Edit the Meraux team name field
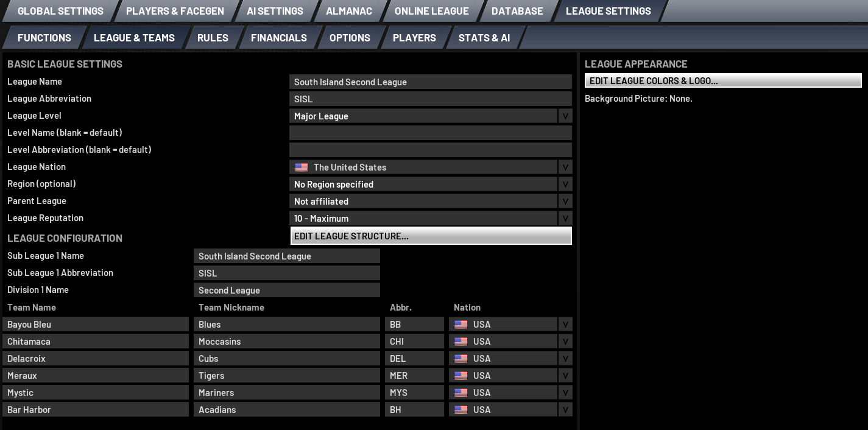868x430 pixels. 96,375
